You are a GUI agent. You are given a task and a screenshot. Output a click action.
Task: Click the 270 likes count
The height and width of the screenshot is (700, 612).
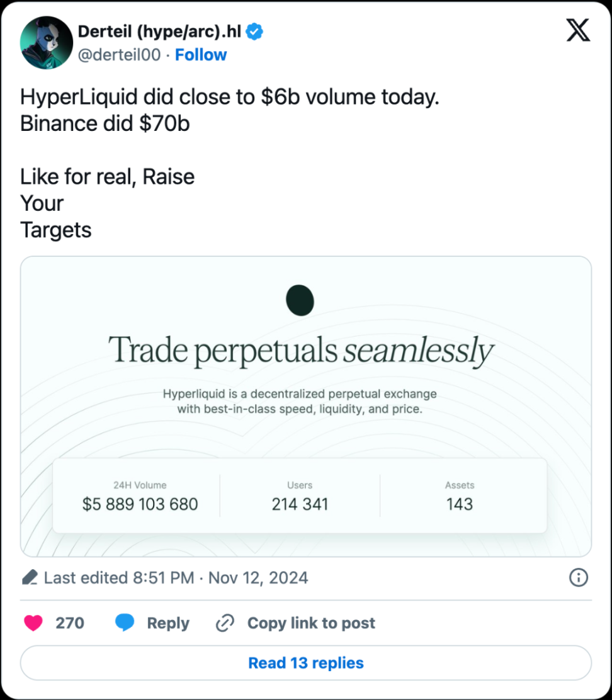click(x=70, y=623)
